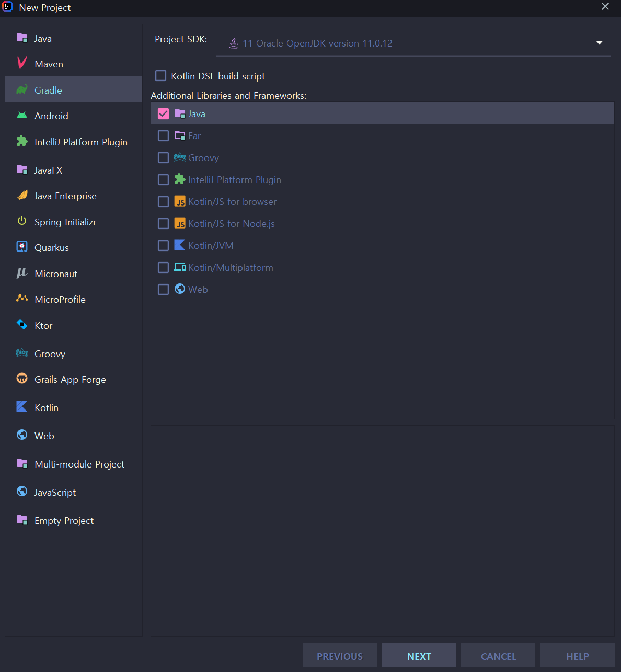Click the Kotlin/JVM icon in frameworks list
Image resolution: width=621 pixels, height=672 pixels.
coord(180,245)
